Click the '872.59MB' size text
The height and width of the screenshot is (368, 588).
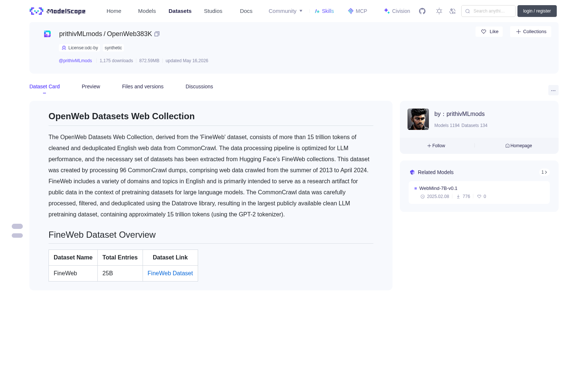tap(149, 61)
